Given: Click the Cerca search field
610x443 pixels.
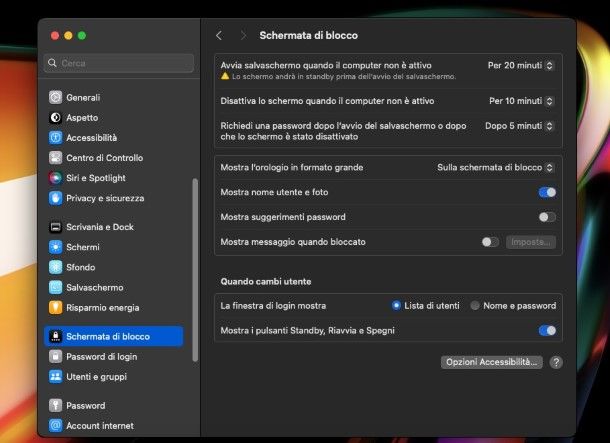Looking at the screenshot, I should (x=119, y=63).
